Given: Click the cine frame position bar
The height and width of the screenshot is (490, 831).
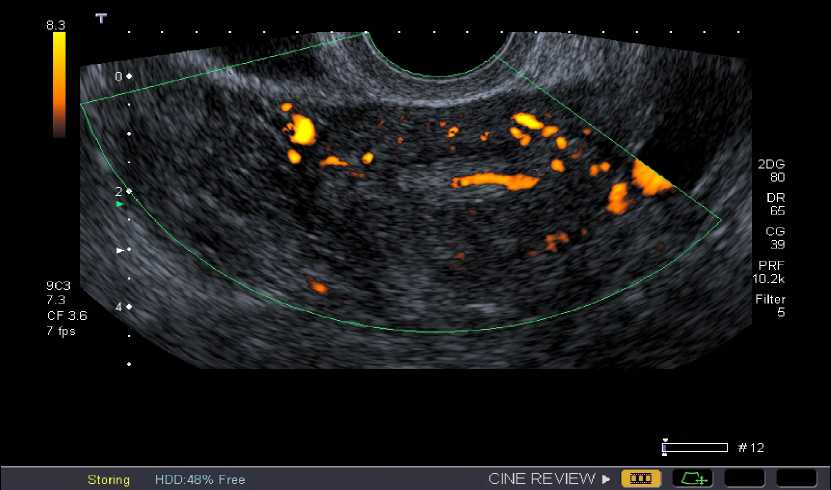Looking at the screenshot, I should (x=695, y=448).
